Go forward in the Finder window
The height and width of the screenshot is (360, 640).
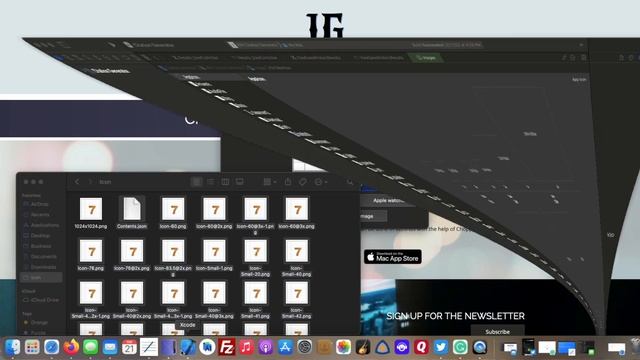[x=91, y=182]
